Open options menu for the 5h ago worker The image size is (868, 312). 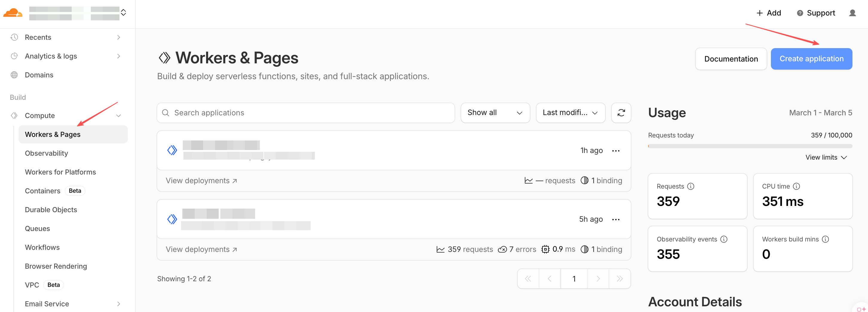[x=616, y=219]
